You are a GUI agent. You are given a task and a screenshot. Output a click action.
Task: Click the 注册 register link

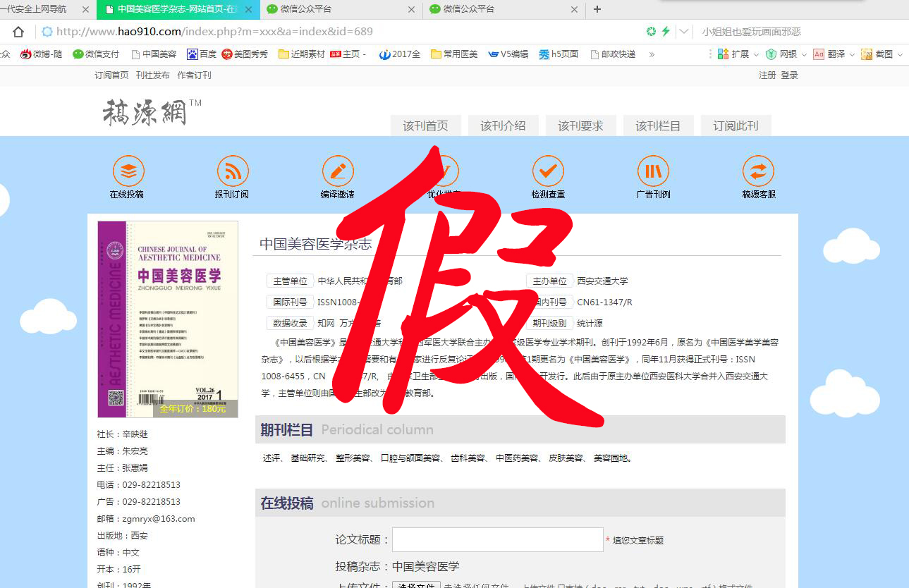point(767,75)
